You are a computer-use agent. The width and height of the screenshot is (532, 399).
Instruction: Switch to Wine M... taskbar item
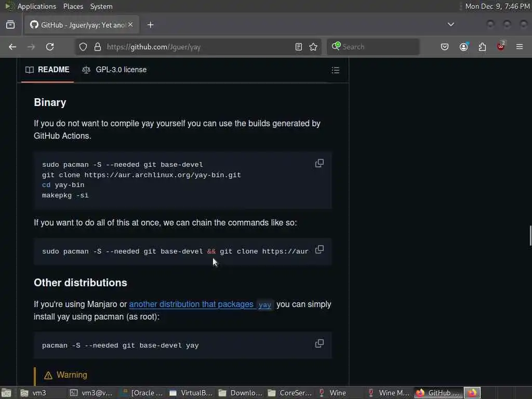(x=389, y=393)
